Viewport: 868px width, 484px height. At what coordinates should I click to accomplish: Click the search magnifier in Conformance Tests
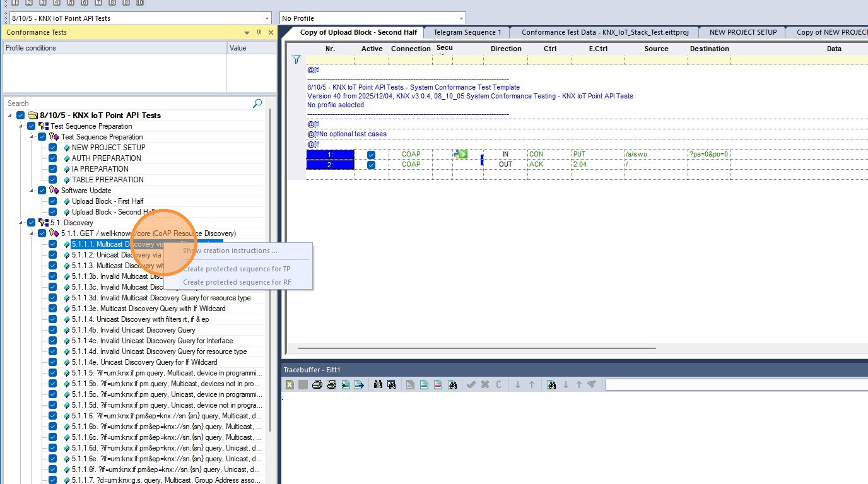click(257, 103)
